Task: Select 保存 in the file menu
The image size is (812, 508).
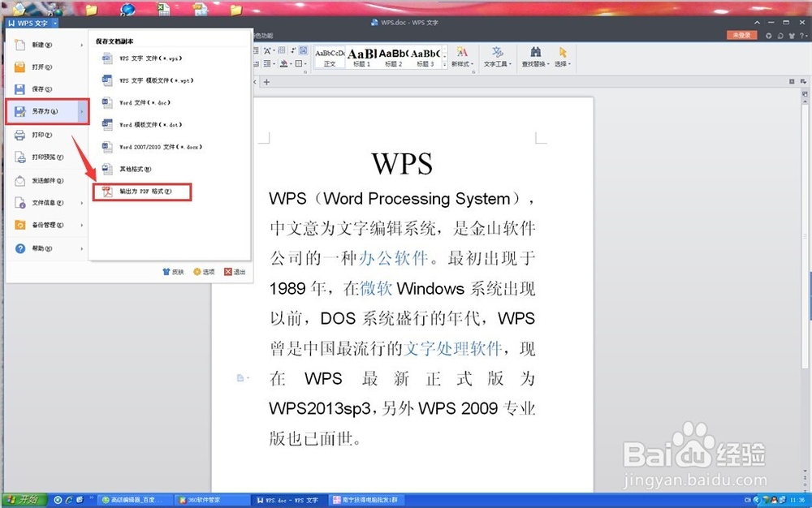Action: (x=46, y=89)
